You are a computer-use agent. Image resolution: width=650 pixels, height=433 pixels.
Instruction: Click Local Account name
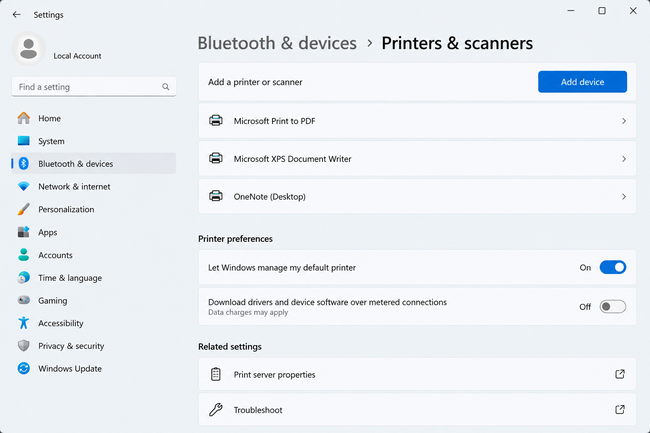click(77, 56)
